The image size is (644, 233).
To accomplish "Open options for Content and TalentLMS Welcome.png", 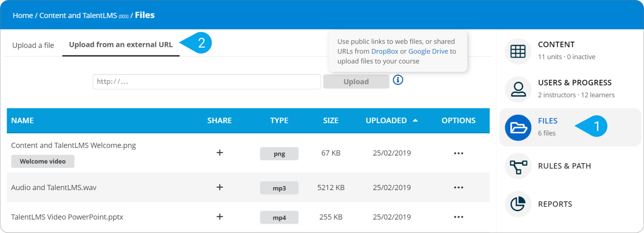I will [459, 153].
